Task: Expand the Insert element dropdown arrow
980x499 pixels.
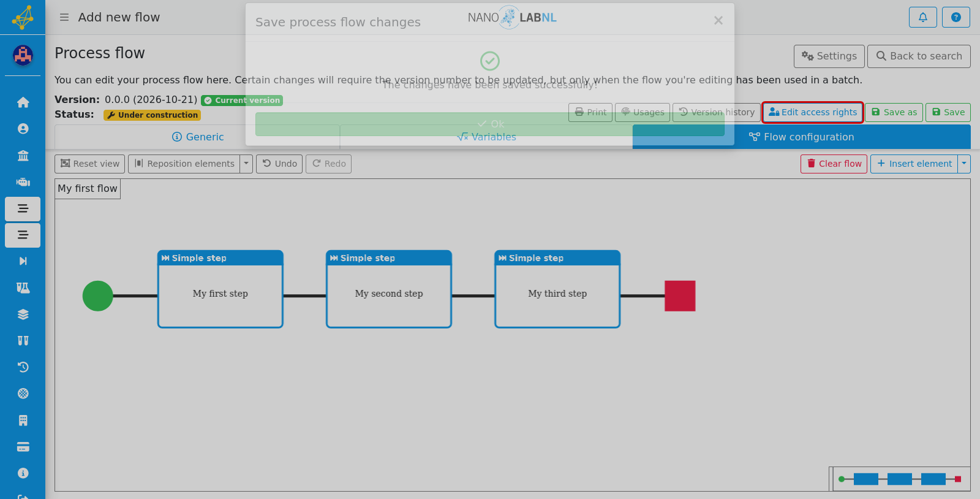Action: point(964,164)
